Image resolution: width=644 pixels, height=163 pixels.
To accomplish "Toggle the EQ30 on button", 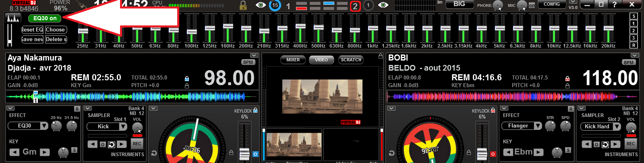I will click(45, 18).
